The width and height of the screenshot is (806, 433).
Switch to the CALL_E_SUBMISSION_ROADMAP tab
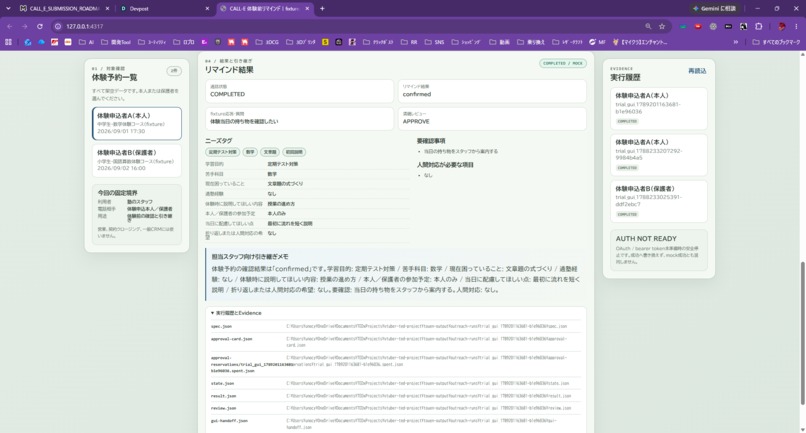click(x=63, y=9)
